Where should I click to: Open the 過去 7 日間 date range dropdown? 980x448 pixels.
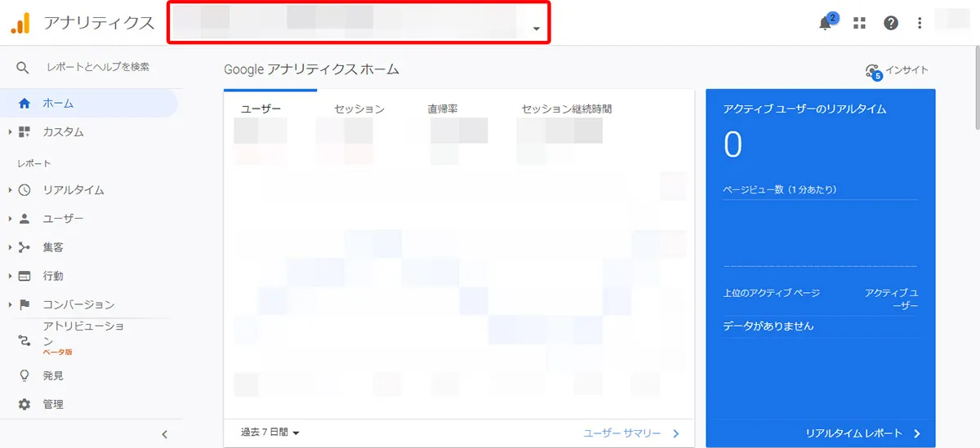(x=270, y=432)
